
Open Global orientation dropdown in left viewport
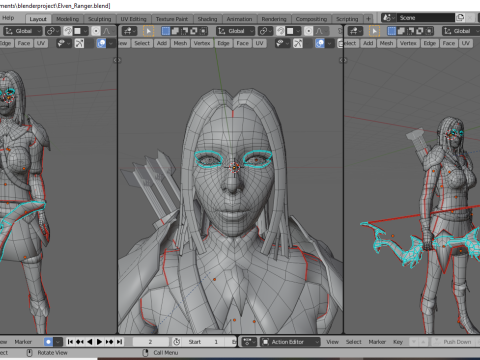tap(23, 31)
